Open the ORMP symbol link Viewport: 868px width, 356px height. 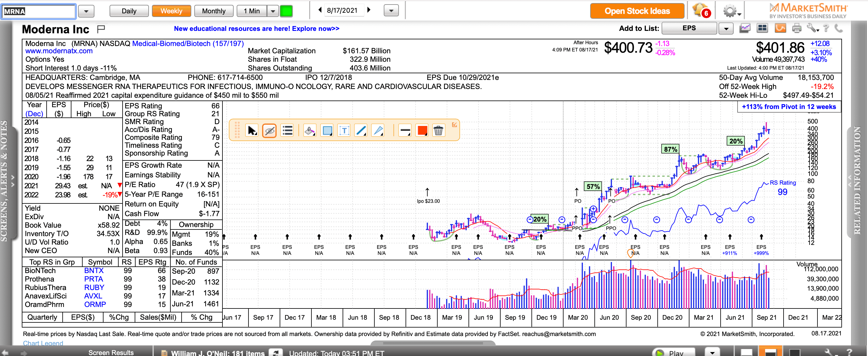tap(95, 305)
